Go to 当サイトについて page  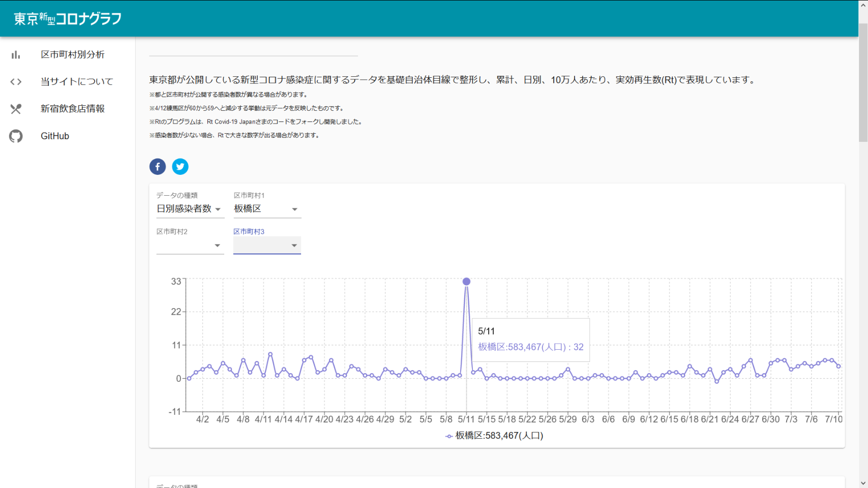(77, 82)
